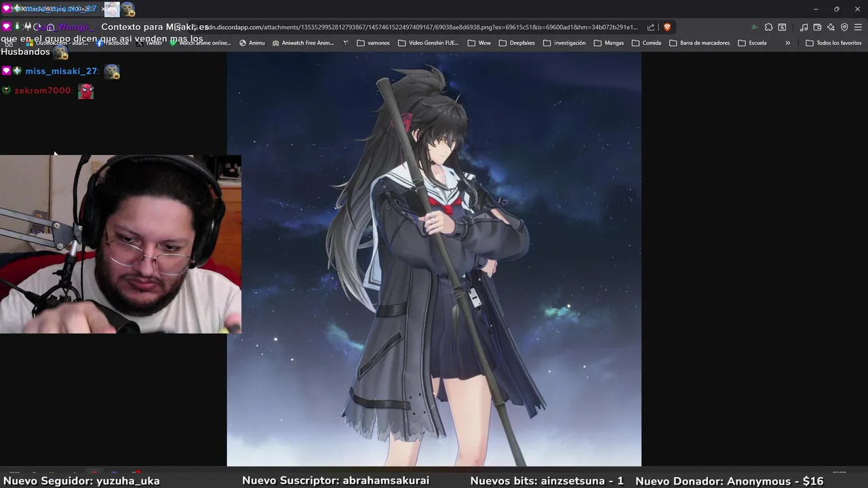Click the discordapp URL in the address bar

422,27
